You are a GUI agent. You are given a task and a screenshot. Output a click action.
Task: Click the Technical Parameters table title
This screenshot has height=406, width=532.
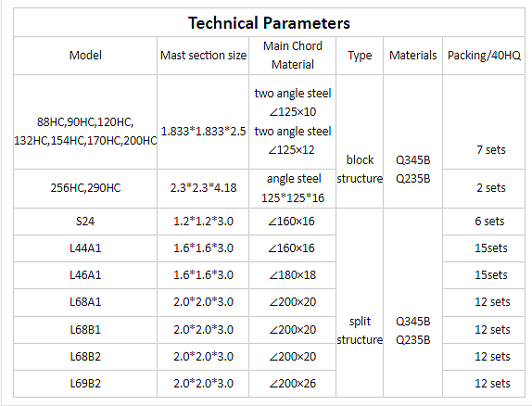pyautogui.click(x=269, y=23)
